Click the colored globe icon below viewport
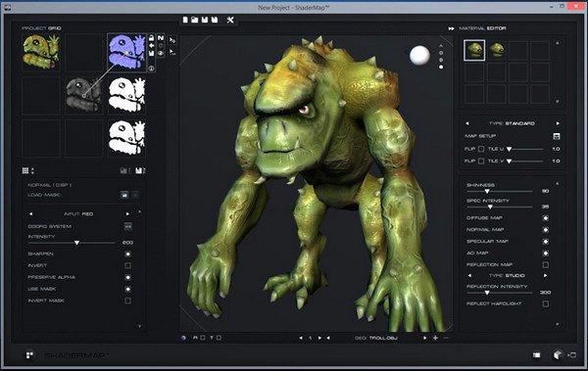The image size is (588, 371). 183,338
